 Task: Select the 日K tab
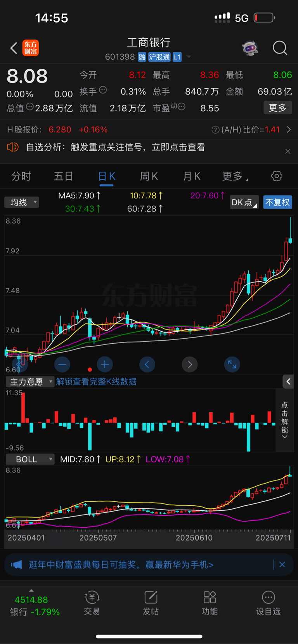point(106,176)
